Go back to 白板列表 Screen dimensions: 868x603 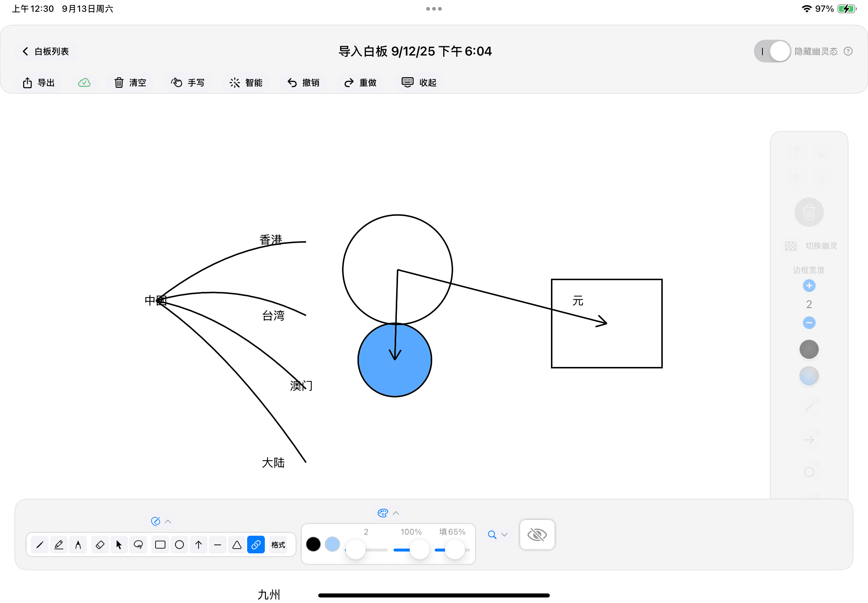coord(46,51)
